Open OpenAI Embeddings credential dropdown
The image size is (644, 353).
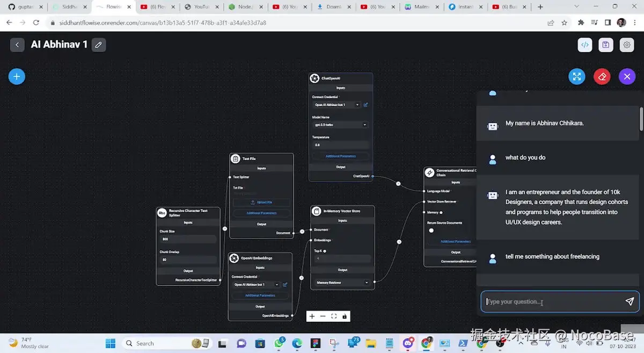coord(256,285)
